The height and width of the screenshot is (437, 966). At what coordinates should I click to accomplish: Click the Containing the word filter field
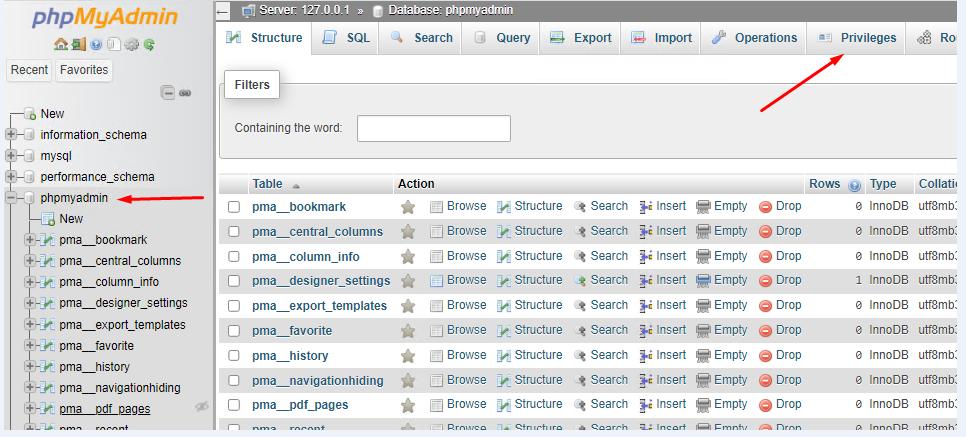coord(433,128)
